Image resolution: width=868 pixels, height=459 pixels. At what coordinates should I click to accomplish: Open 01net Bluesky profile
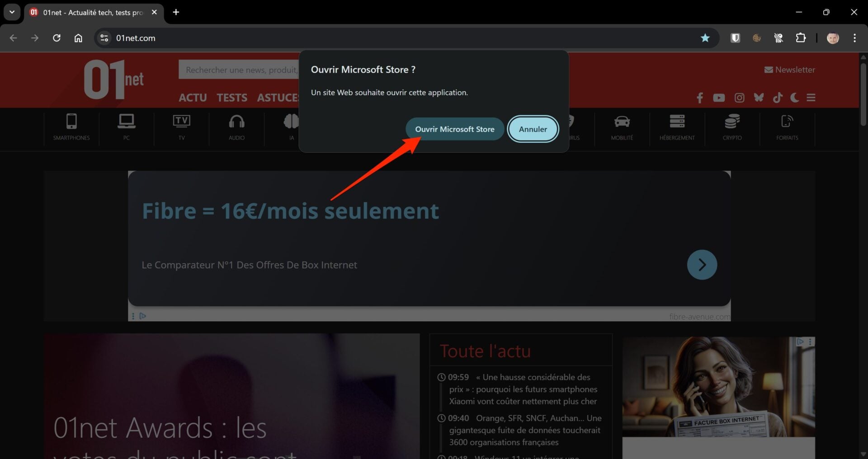click(x=759, y=98)
